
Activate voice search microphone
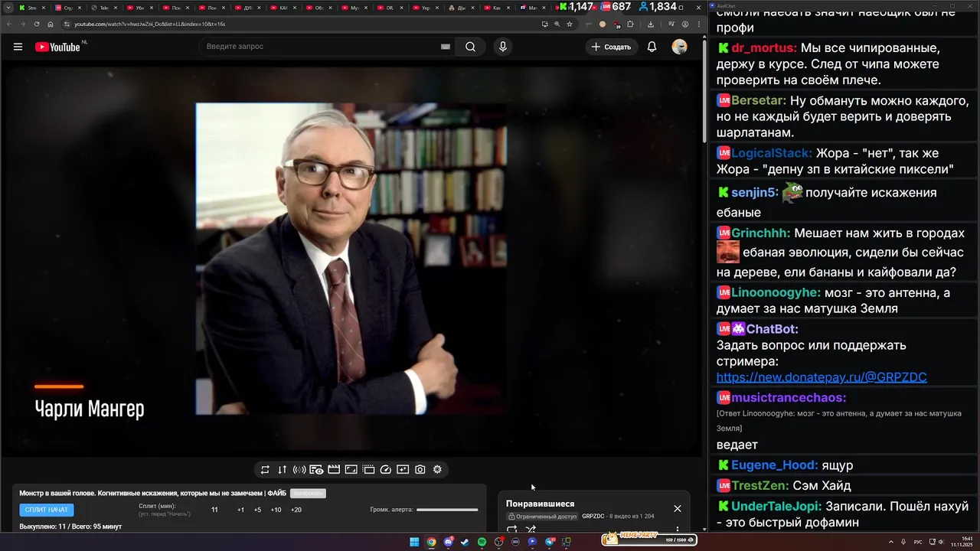pos(502,47)
